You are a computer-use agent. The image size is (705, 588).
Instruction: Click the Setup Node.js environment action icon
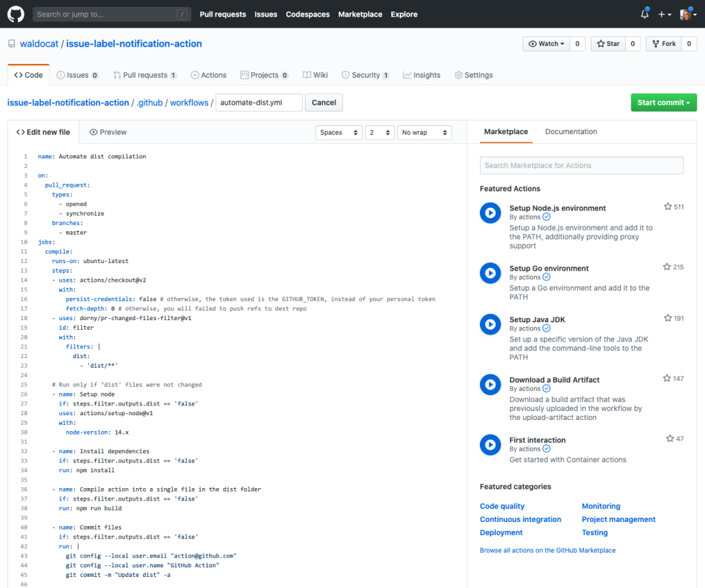pos(490,213)
